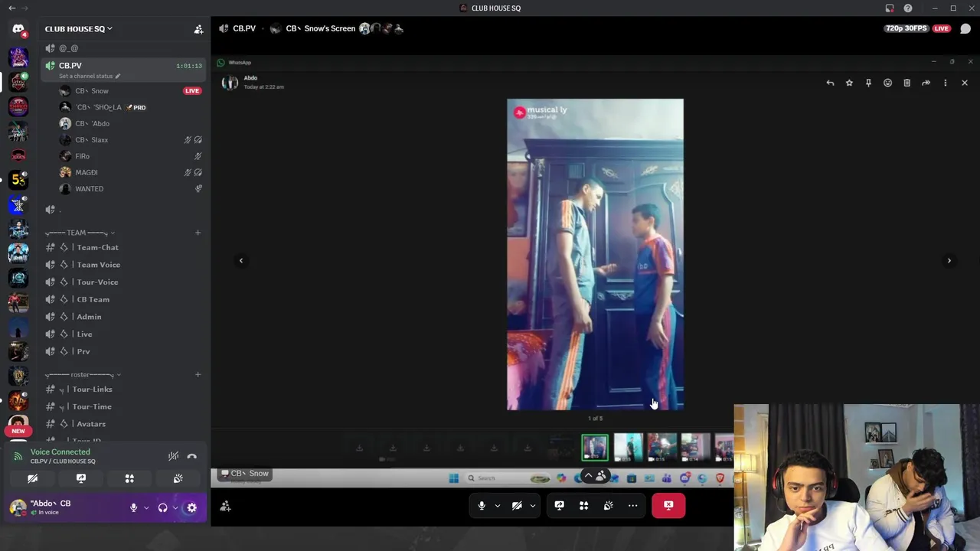Open Discord help question-mark icon
This screenshot has height=551, width=980.
tap(908, 8)
